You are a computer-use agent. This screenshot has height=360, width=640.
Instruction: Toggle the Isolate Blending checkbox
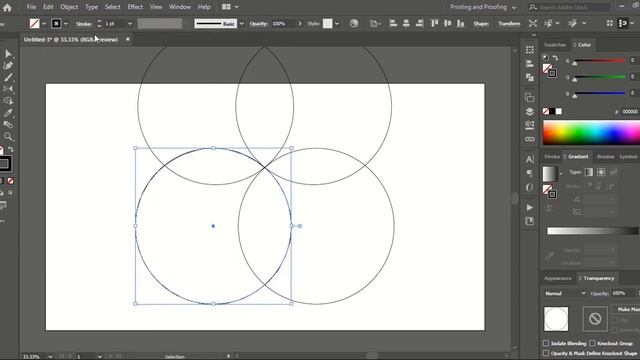[546, 343]
